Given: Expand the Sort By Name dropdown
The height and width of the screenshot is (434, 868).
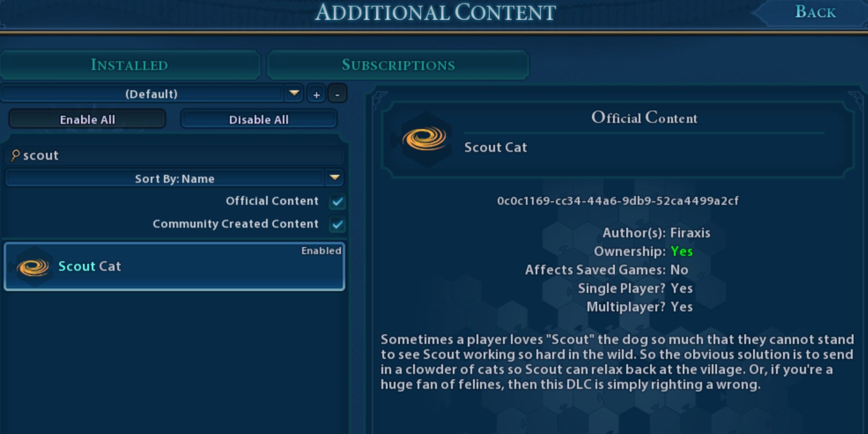Looking at the screenshot, I should pyautogui.click(x=338, y=178).
